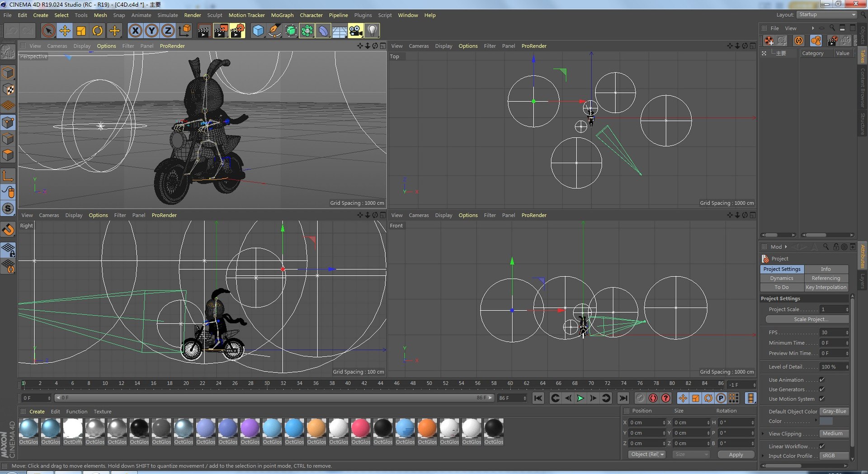
Task: Activate the Scale tool in top toolbar
Action: coord(81,31)
